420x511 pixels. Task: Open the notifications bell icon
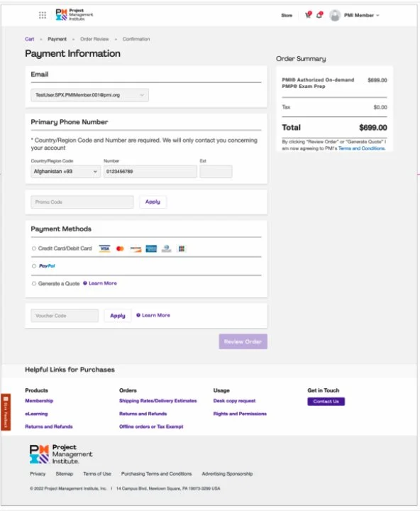(319, 15)
